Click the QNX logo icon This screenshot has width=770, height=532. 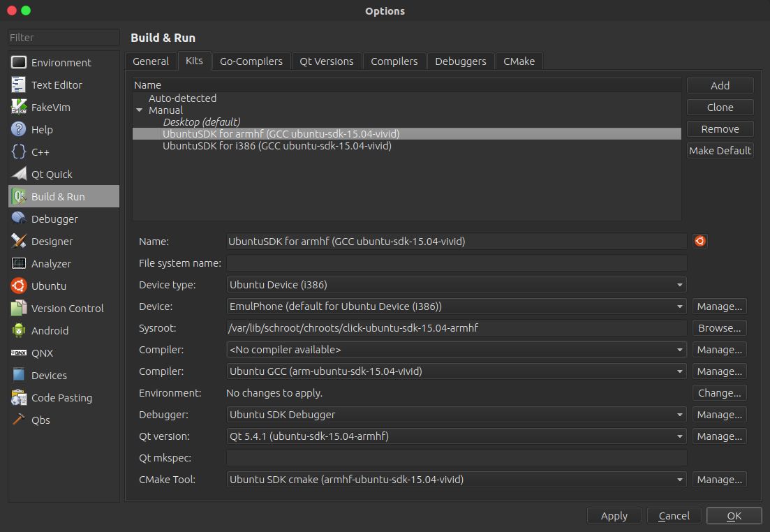(19, 353)
